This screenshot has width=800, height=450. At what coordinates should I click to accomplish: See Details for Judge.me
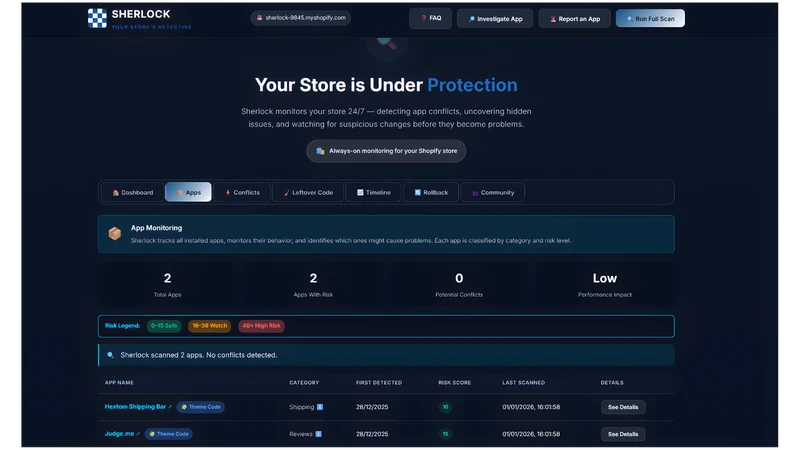point(623,434)
